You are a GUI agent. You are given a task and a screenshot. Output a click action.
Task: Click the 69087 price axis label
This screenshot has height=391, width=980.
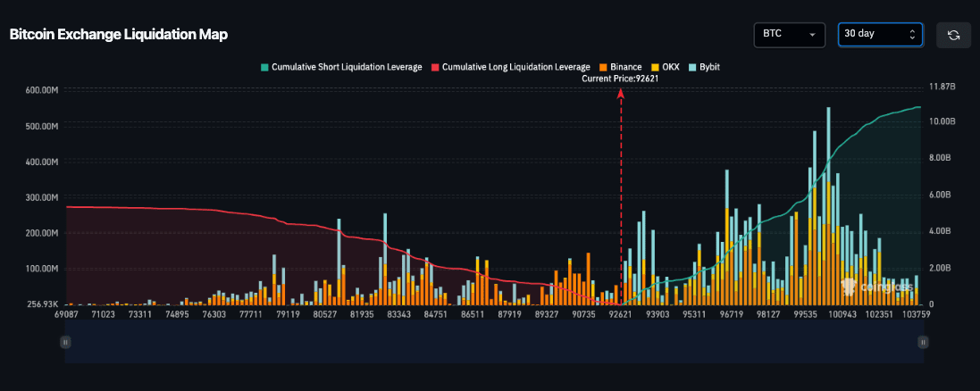coord(66,315)
